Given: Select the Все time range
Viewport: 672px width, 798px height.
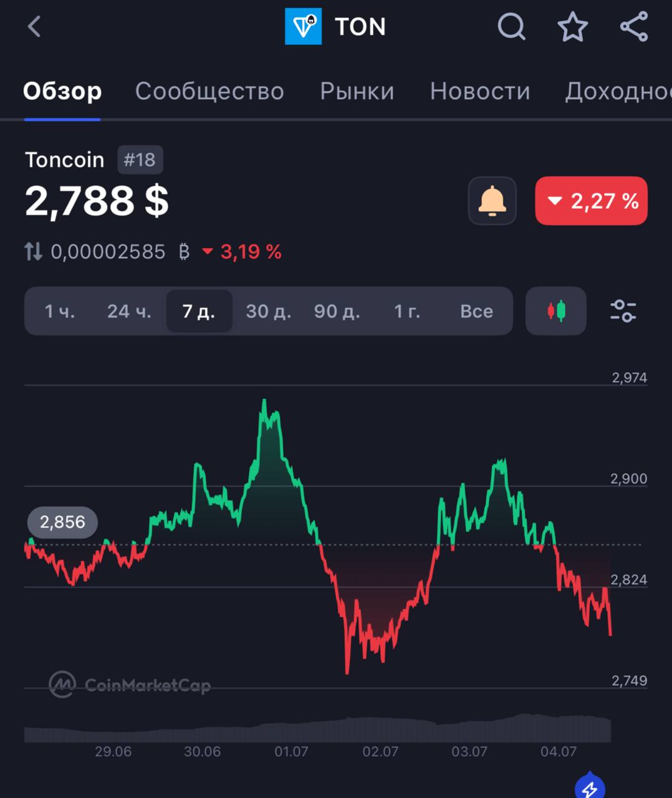Looking at the screenshot, I should [x=476, y=311].
